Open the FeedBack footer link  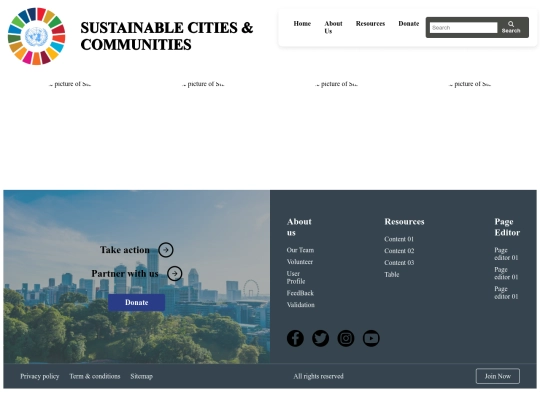pos(300,293)
